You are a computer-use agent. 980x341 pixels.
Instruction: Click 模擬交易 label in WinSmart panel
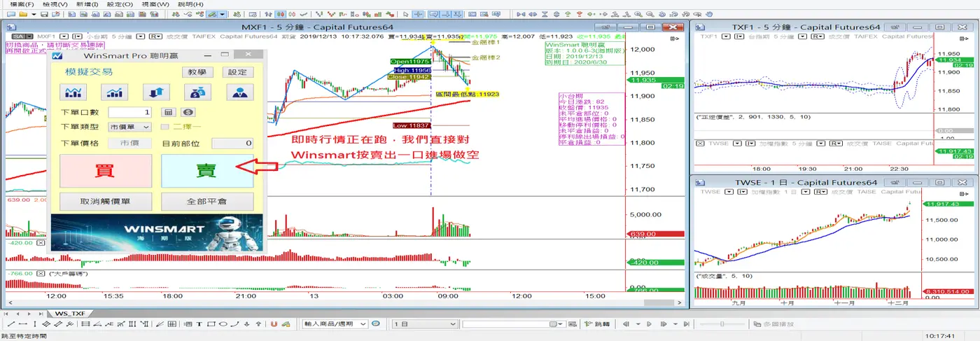click(89, 72)
